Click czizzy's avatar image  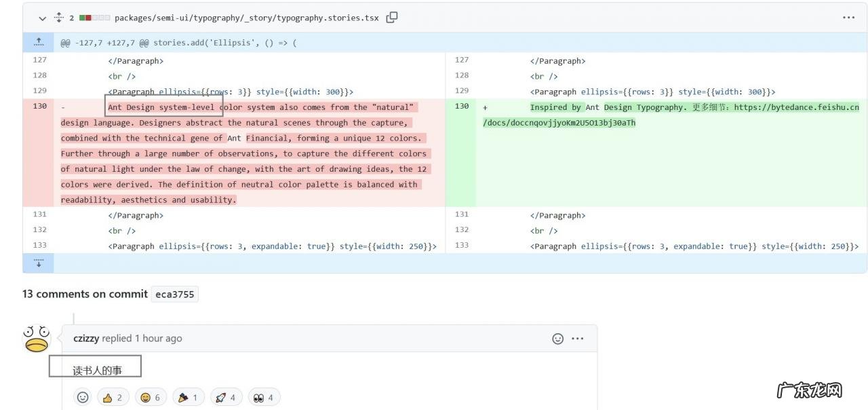[x=37, y=339]
